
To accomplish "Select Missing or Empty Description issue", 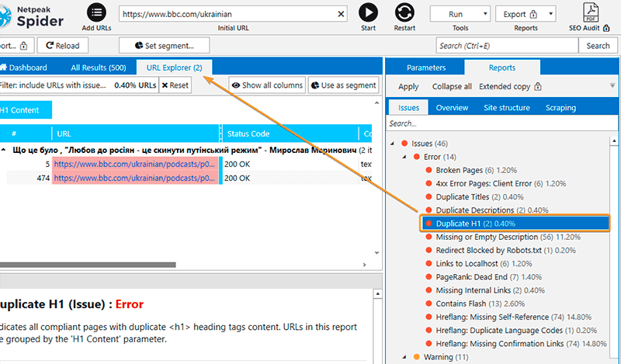I will 502,237.
